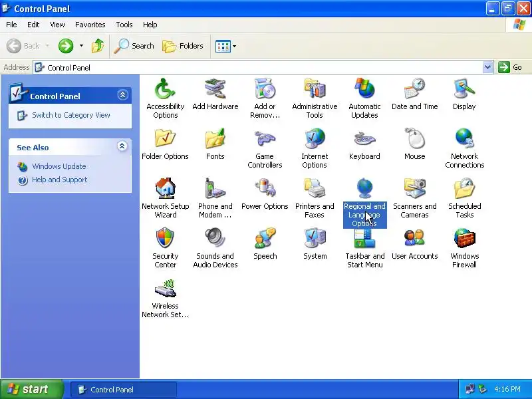Open Taskbar and Start Menu icon
Screen dimensions: 532x399
coord(364,239)
